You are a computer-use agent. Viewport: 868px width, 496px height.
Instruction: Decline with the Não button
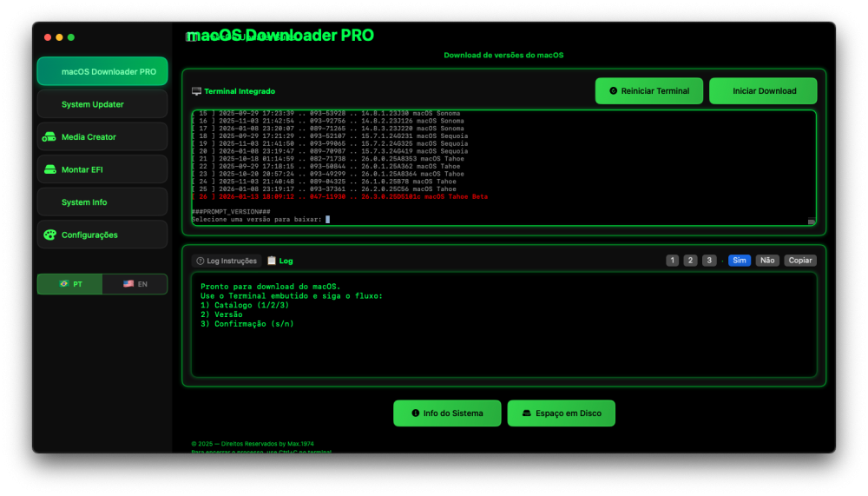(767, 261)
